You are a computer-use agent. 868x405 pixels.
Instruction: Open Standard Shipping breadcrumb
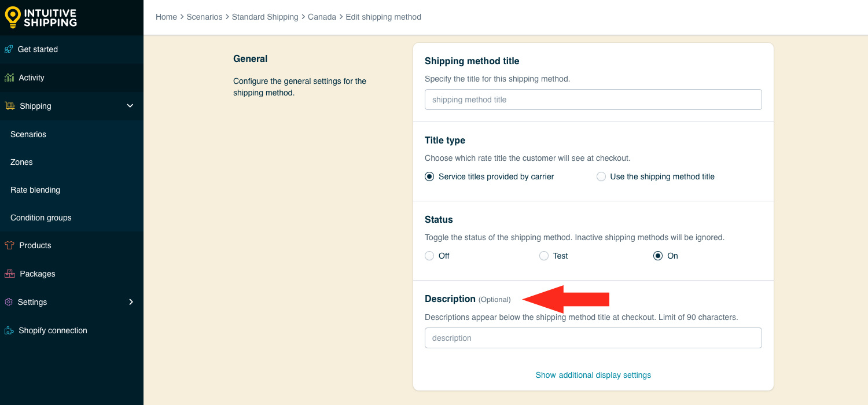(x=265, y=17)
